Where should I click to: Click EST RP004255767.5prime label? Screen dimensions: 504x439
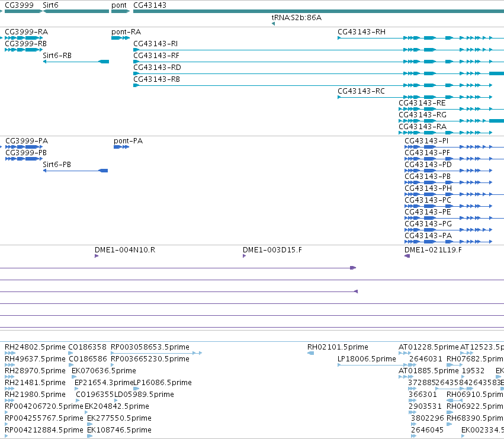(44, 419)
